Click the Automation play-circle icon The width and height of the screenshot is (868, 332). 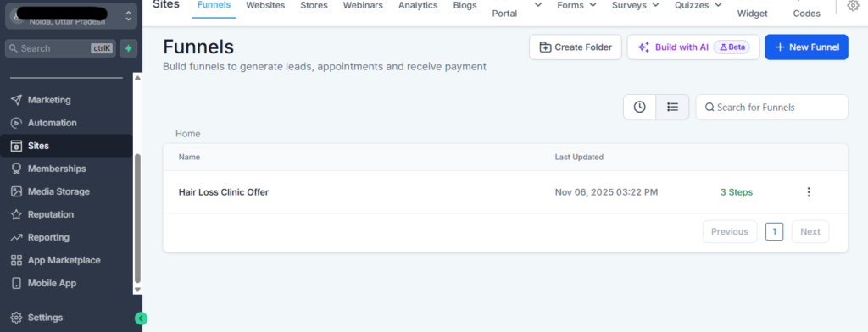[17, 123]
